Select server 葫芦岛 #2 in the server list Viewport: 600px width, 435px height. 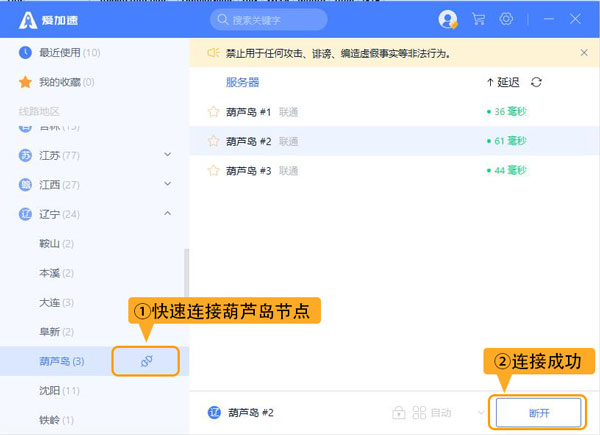point(394,141)
